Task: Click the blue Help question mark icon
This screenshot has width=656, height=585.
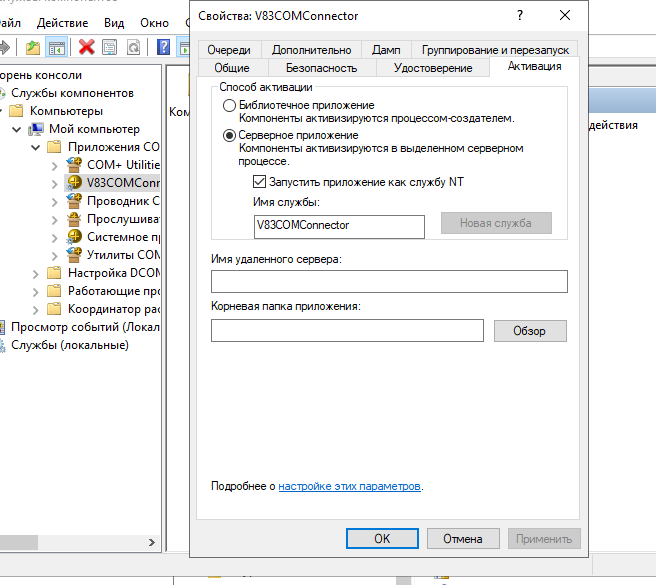Action: click(163, 47)
